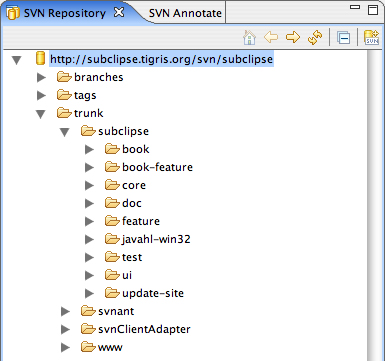Image resolution: width=385 pixels, height=361 pixels.
Task: Close the SVN Repository tab
Action: [x=119, y=12]
